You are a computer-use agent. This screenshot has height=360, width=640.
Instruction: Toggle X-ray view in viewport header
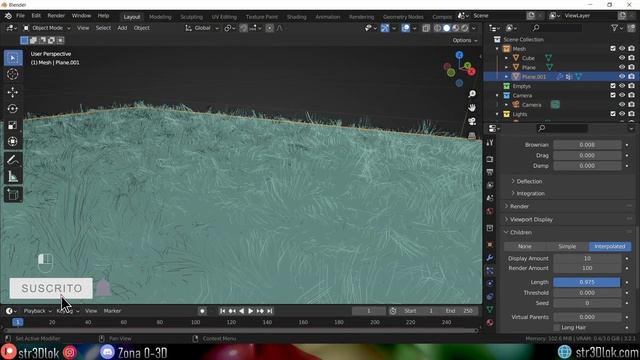pos(426,28)
